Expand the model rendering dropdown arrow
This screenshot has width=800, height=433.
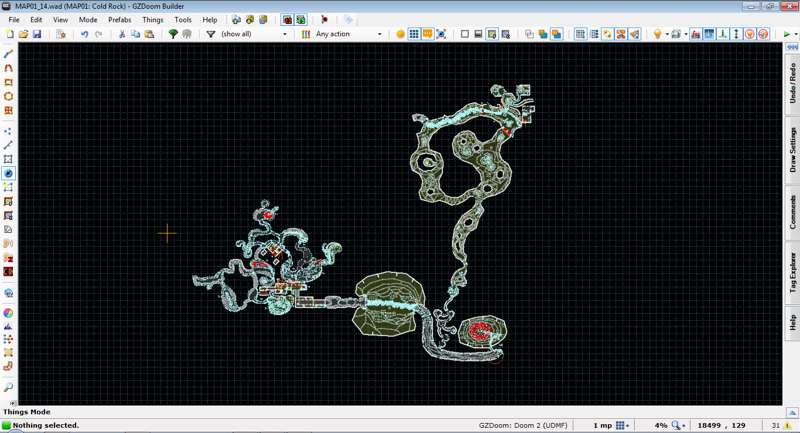(x=685, y=34)
